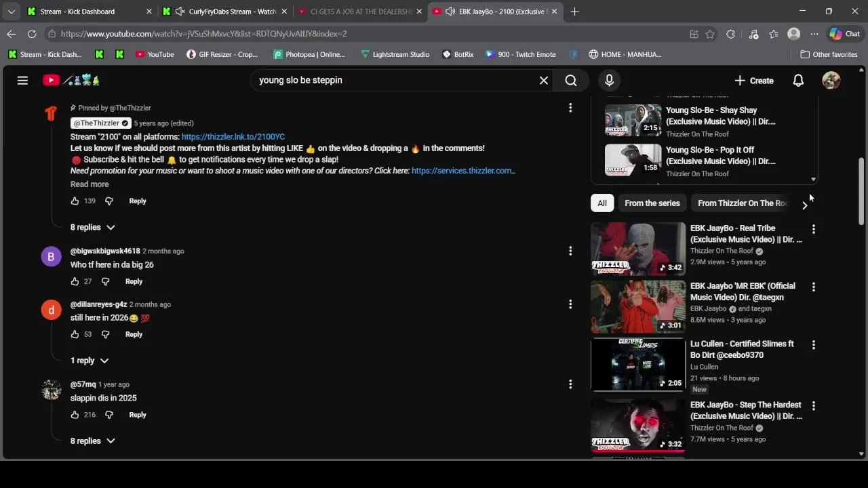The width and height of the screenshot is (868, 488).
Task: Open options menu for bigwskbigwsk4618 comment
Action: coord(570,251)
